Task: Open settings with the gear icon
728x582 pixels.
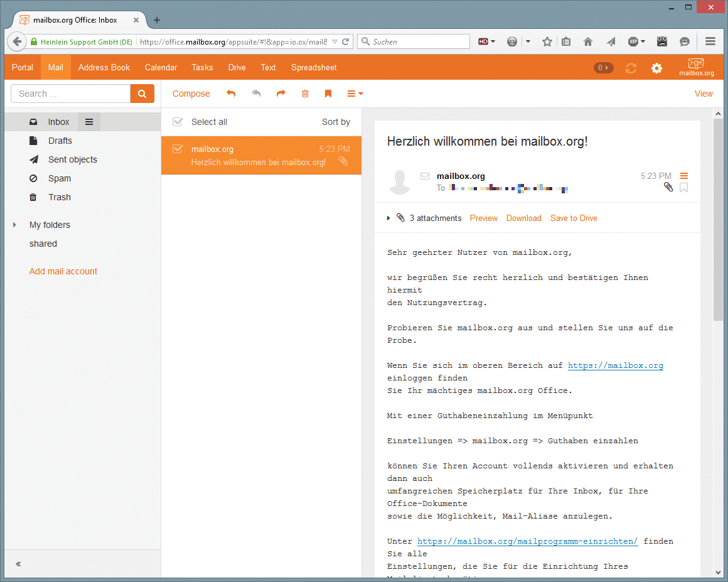Action: pyautogui.click(x=656, y=68)
